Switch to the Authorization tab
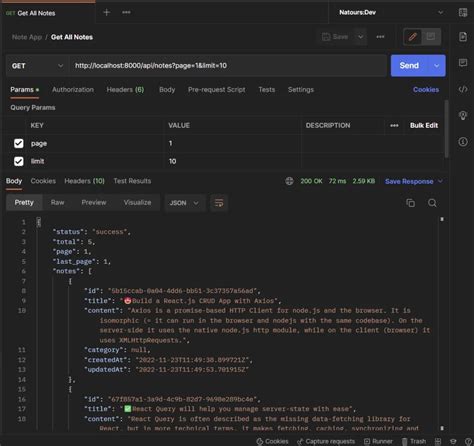 click(x=73, y=90)
